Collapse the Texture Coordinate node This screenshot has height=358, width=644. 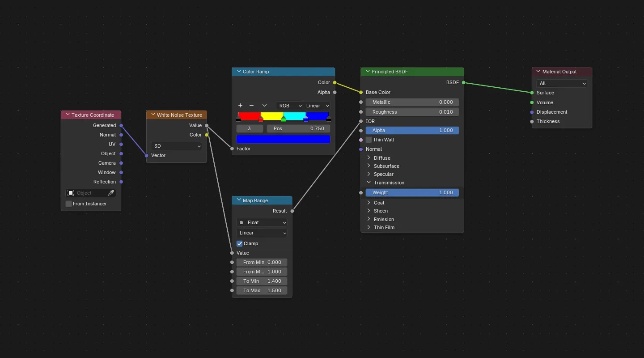click(68, 115)
